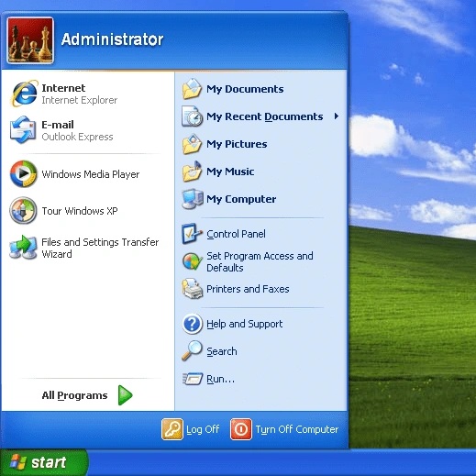Click the Windows flag logo on start
Screen dimensions: 476x476
click(18, 462)
